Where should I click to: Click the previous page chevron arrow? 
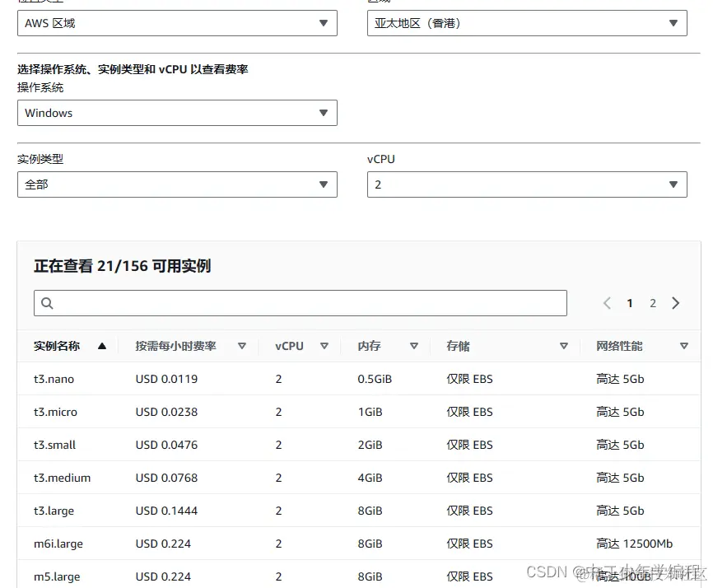[x=607, y=303]
